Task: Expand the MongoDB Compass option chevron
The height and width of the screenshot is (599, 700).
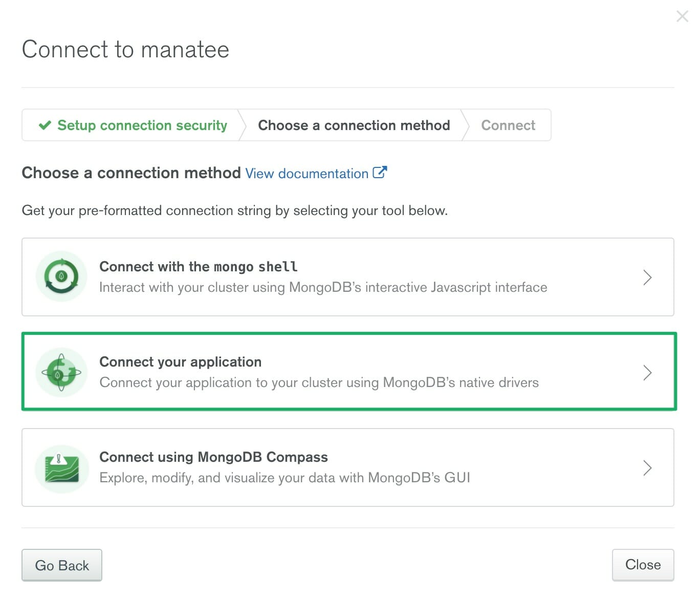Action: 647,468
